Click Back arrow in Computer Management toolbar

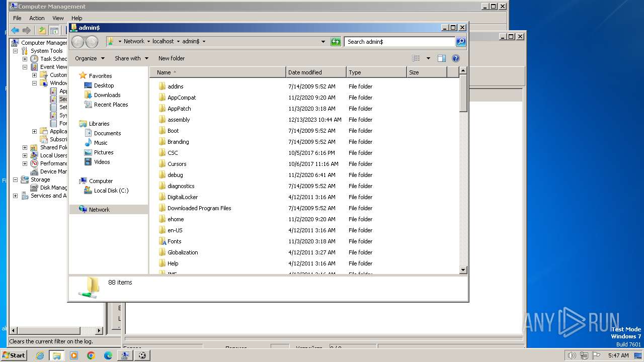[x=15, y=30]
